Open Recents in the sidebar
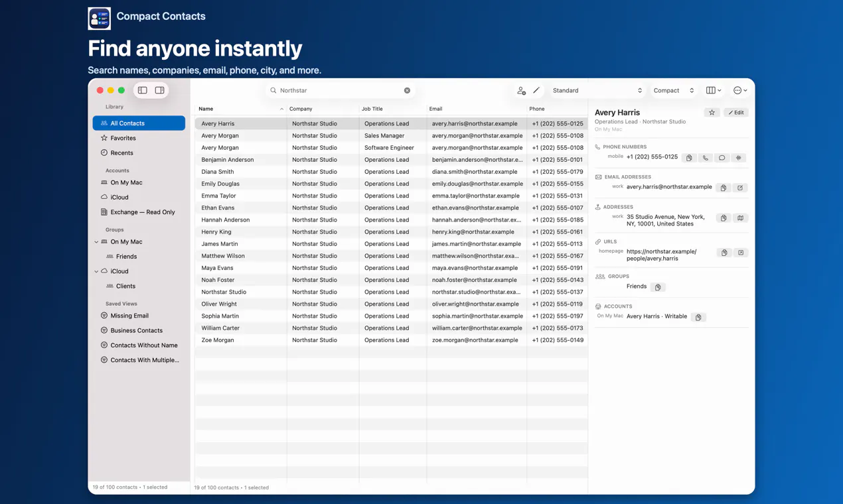The width and height of the screenshot is (843, 504). pos(139,153)
